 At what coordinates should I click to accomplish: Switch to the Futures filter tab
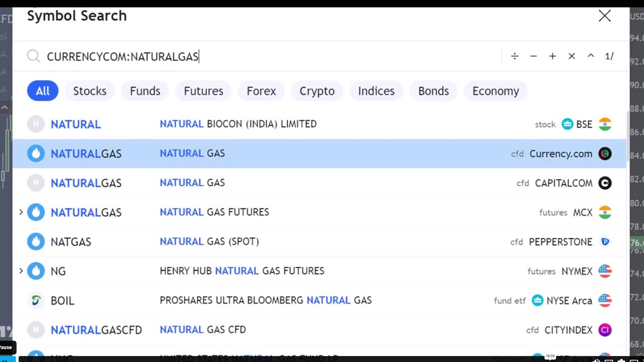(x=203, y=91)
